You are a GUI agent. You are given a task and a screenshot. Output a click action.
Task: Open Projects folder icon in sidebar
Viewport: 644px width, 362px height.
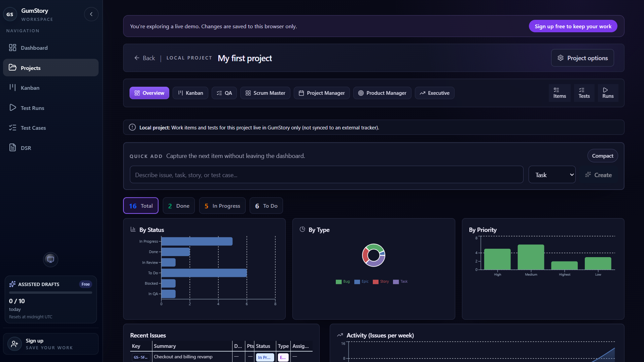click(12, 68)
